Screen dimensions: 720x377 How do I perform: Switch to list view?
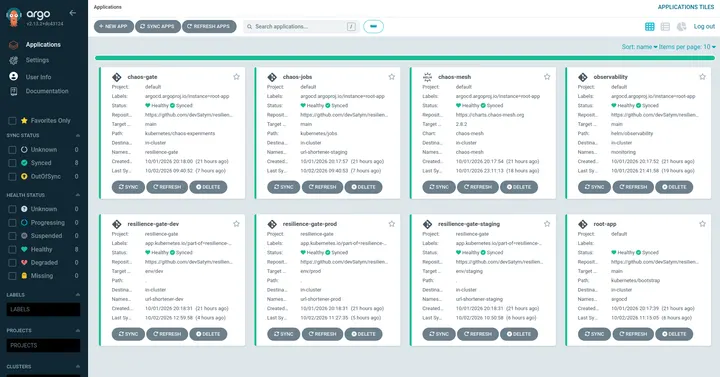(x=665, y=27)
